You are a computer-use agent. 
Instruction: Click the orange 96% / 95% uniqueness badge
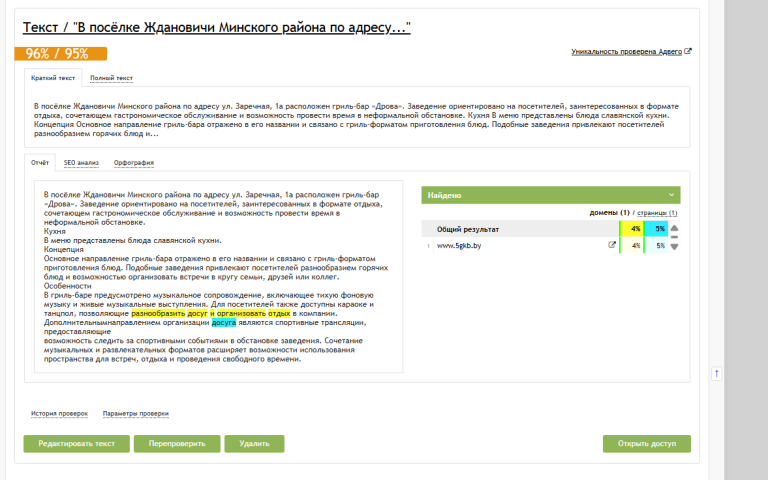coord(61,53)
